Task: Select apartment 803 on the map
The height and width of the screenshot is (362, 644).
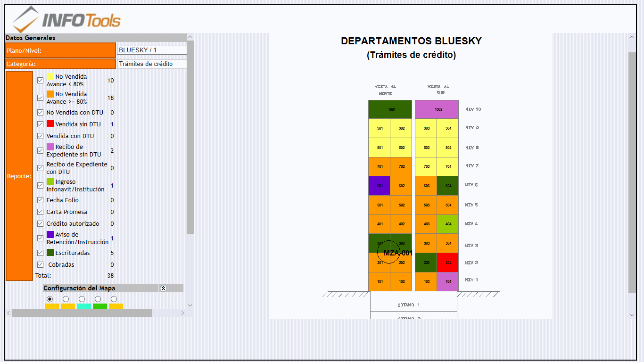Action: (426, 148)
